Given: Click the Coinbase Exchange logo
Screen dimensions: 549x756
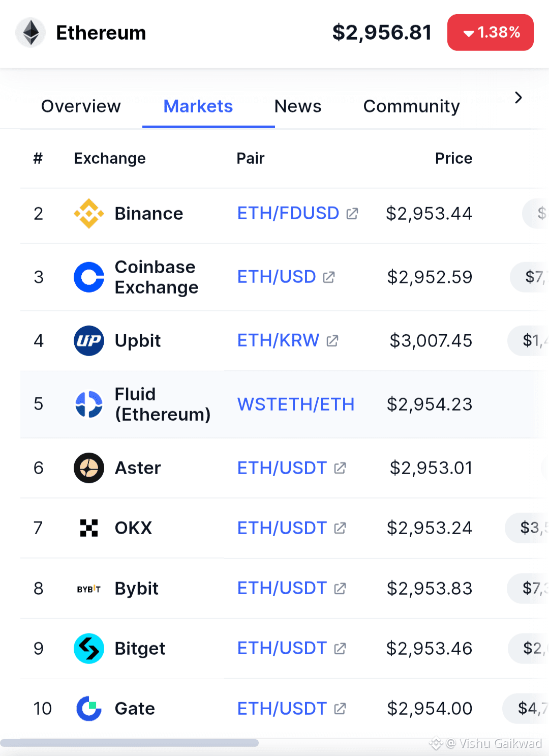Looking at the screenshot, I should [x=89, y=277].
